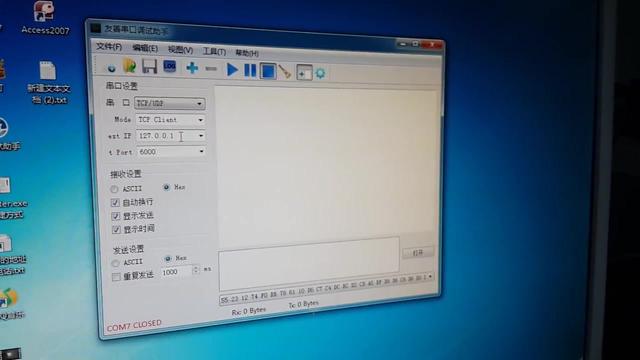Open the 帮助(H) menu
The image size is (640, 360).
(247, 53)
